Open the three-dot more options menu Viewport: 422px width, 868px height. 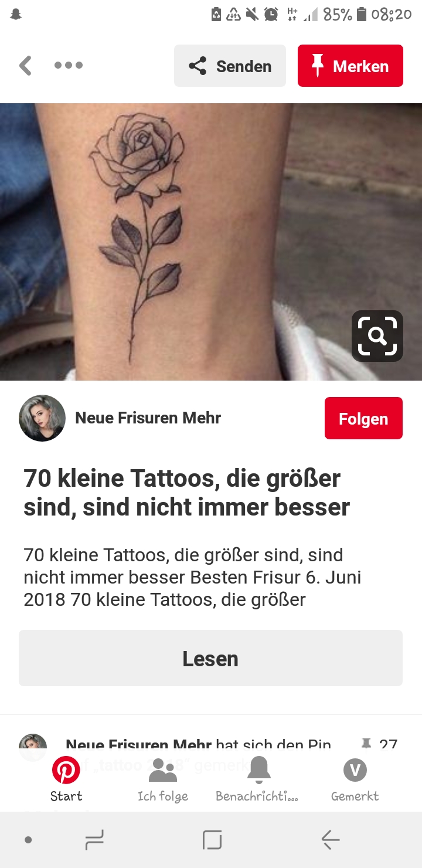click(69, 65)
